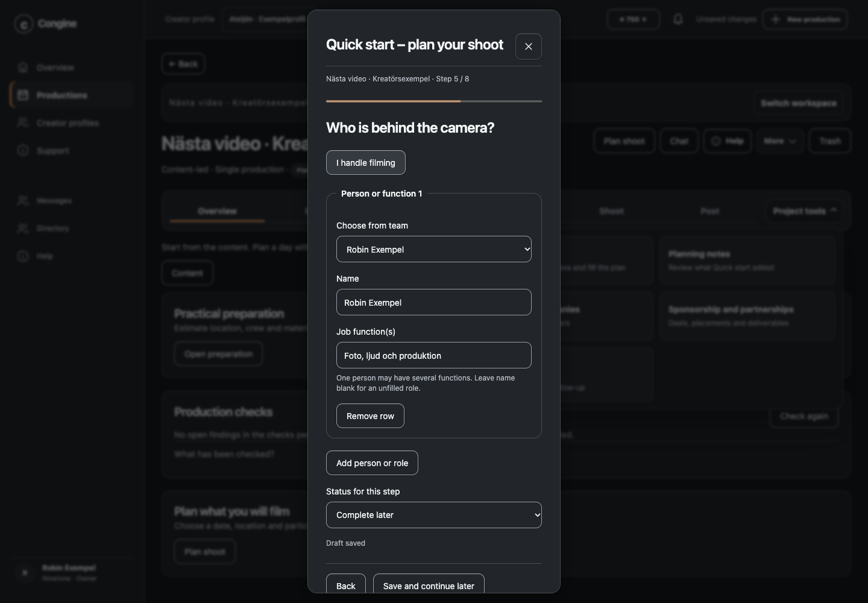868x603 pixels.
Task: Click the What has been checked link
Action: (x=224, y=454)
